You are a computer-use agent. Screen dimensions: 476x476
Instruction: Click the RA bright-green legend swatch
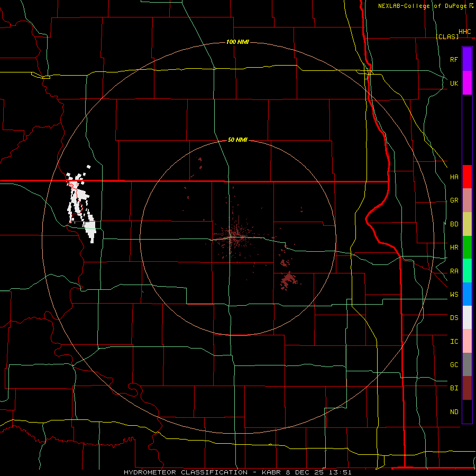point(467,271)
